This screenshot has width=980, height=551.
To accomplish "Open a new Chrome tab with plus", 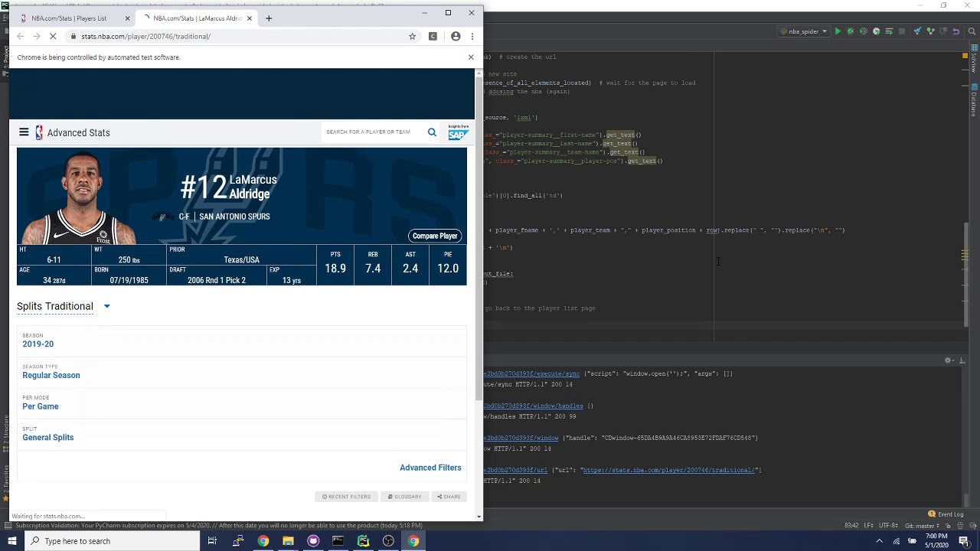I will pos(269,18).
